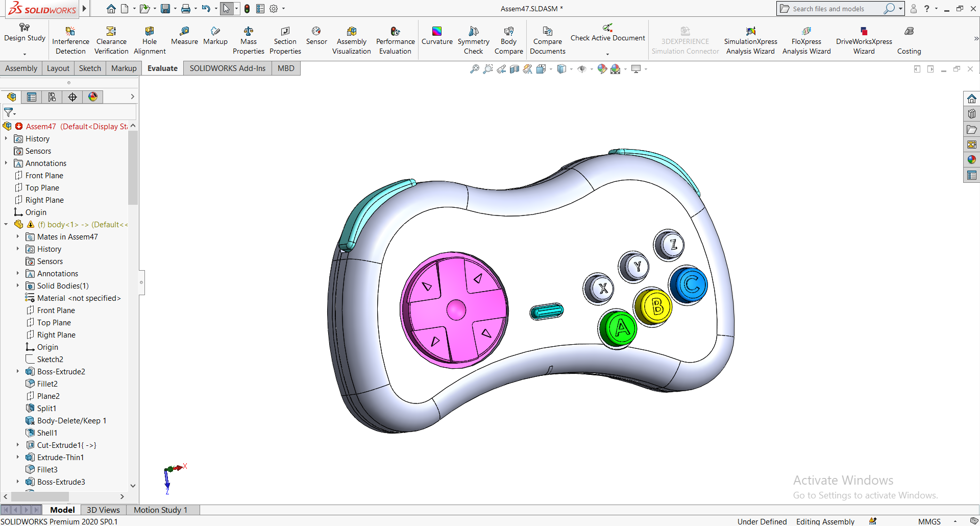Toggle the rebuild traffic light icon
This screenshot has width=980, height=526.
click(247, 9)
